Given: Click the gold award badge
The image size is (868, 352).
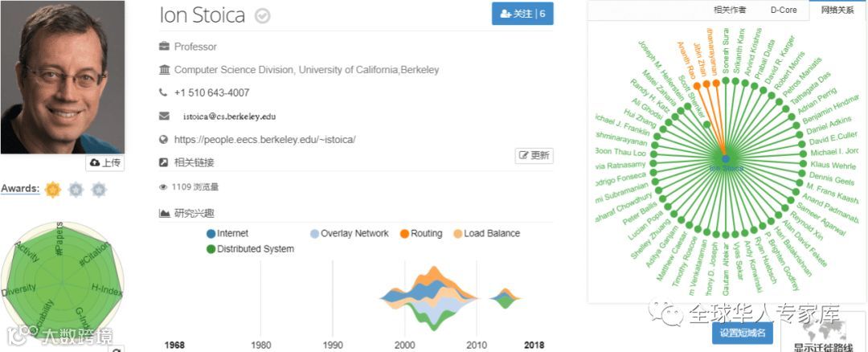Looking at the screenshot, I should pos(53,190).
